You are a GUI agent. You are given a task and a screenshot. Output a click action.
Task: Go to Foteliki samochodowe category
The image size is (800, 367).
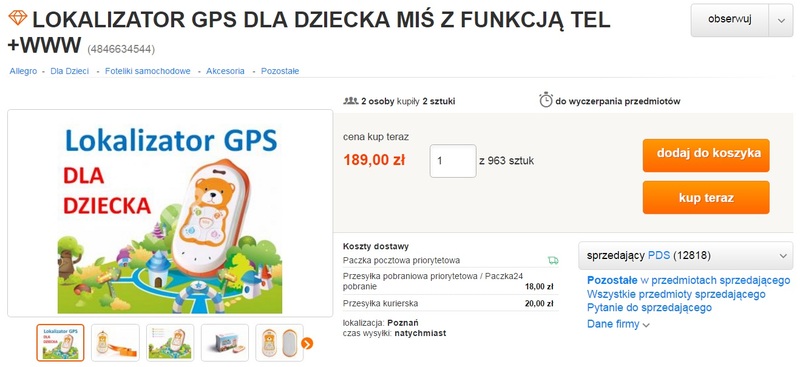point(147,71)
